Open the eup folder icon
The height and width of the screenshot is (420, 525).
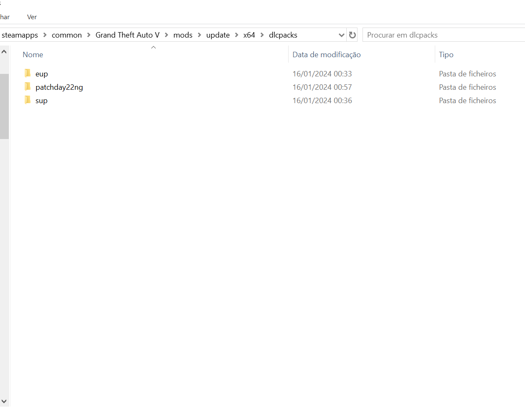tap(28, 73)
